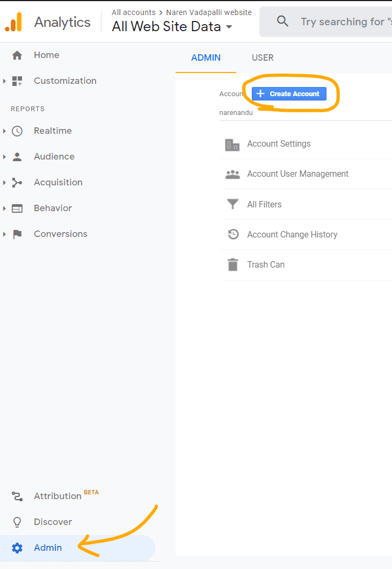Click the Customization dashboard icon
Viewport: 392px width, 569px height.
[x=17, y=81]
